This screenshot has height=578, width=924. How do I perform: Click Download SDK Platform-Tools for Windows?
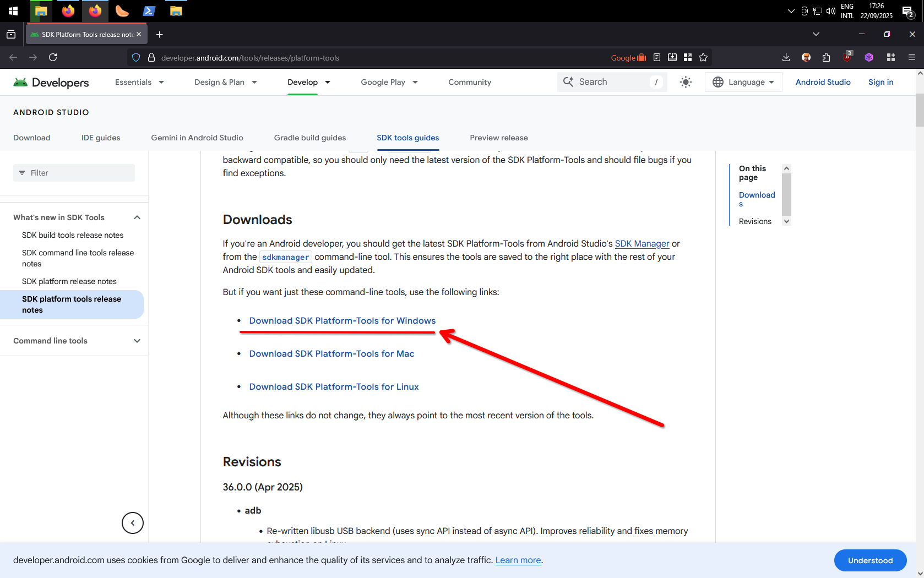pyautogui.click(x=342, y=321)
